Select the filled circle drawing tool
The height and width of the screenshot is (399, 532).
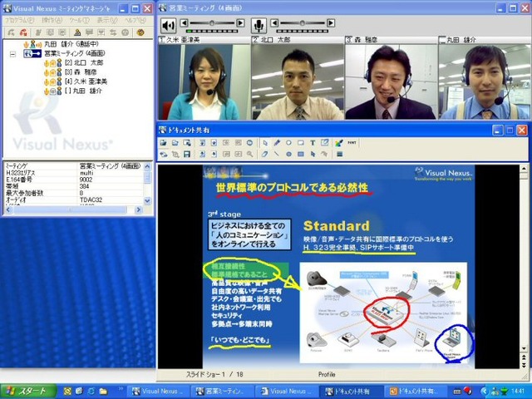[288, 155]
